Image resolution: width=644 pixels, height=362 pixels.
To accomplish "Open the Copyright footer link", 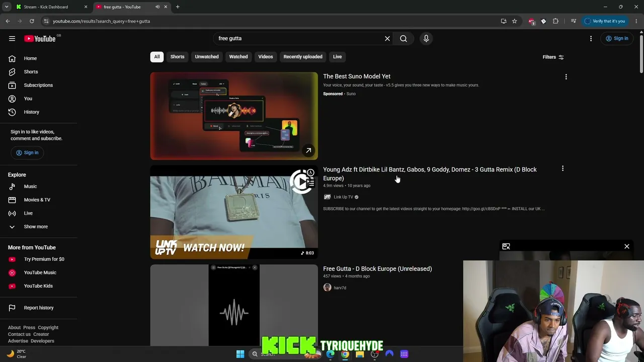I will coord(48,328).
